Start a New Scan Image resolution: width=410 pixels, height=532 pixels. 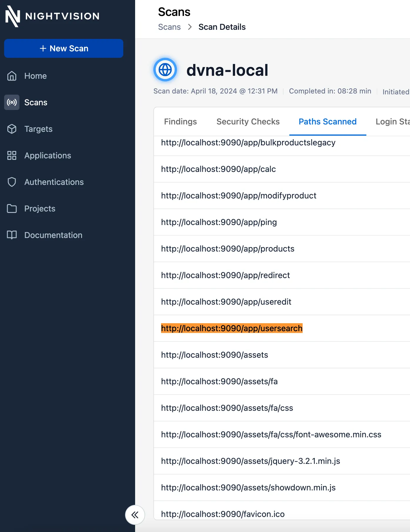(64, 48)
